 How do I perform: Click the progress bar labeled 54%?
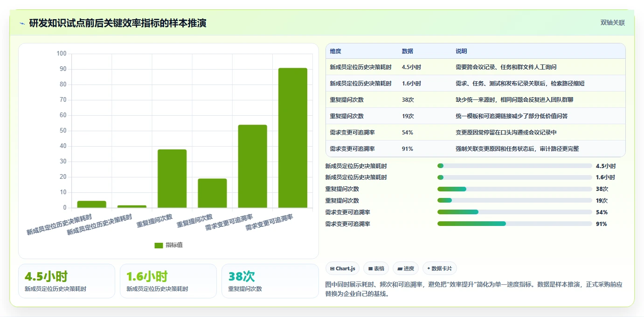pyautogui.click(x=514, y=212)
